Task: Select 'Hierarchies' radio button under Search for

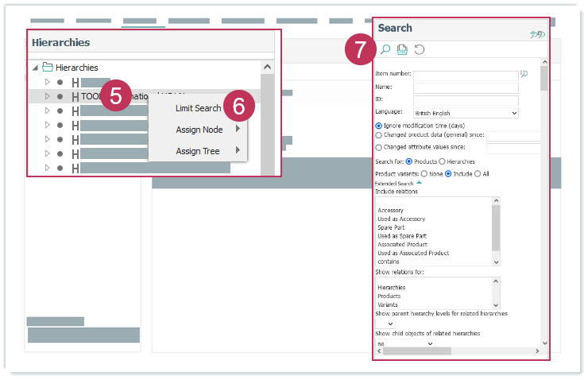Action: [443, 162]
